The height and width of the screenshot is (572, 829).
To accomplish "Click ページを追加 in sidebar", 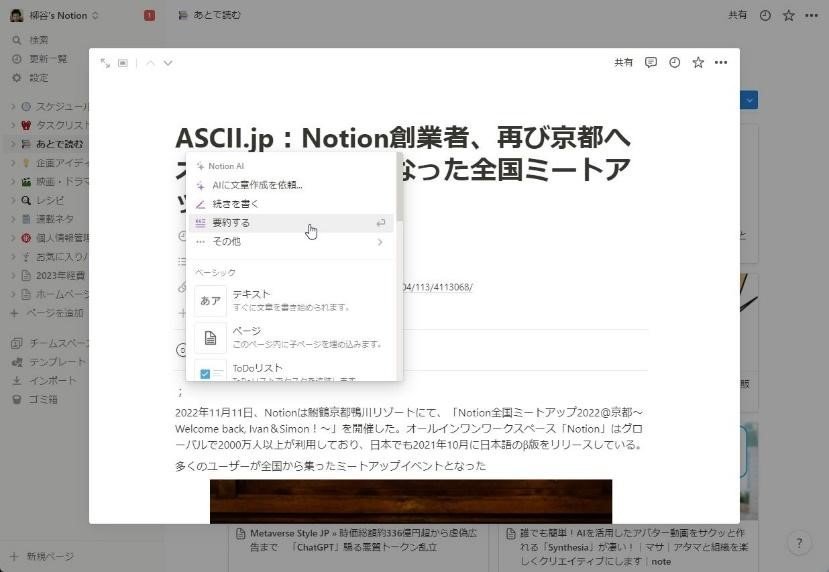I will pyautogui.click(x=48, y=313).
